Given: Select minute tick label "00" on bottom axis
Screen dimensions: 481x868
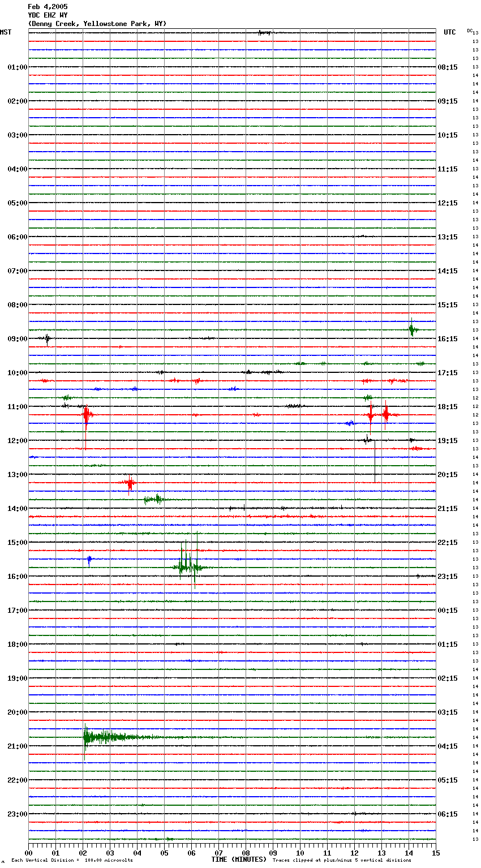Looking at the screenshot, I should click(28, 853).
